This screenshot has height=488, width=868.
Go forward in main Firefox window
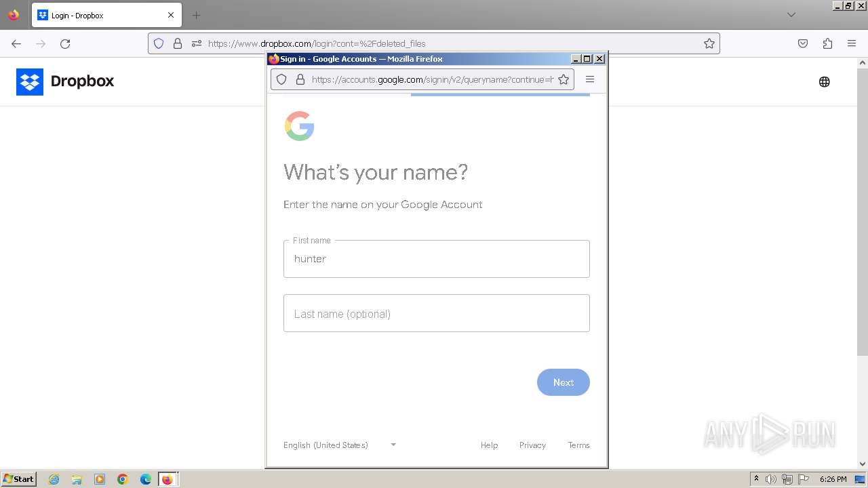click(41, 43)
